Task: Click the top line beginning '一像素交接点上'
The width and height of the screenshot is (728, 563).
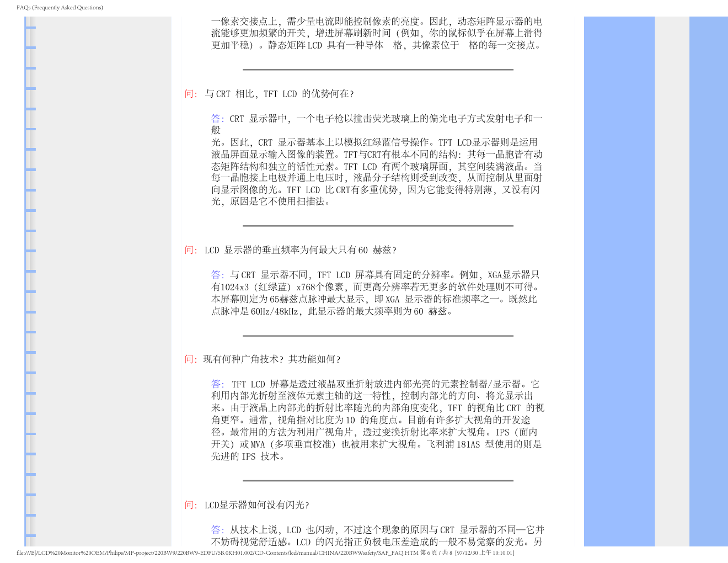Action: point(377,21)
